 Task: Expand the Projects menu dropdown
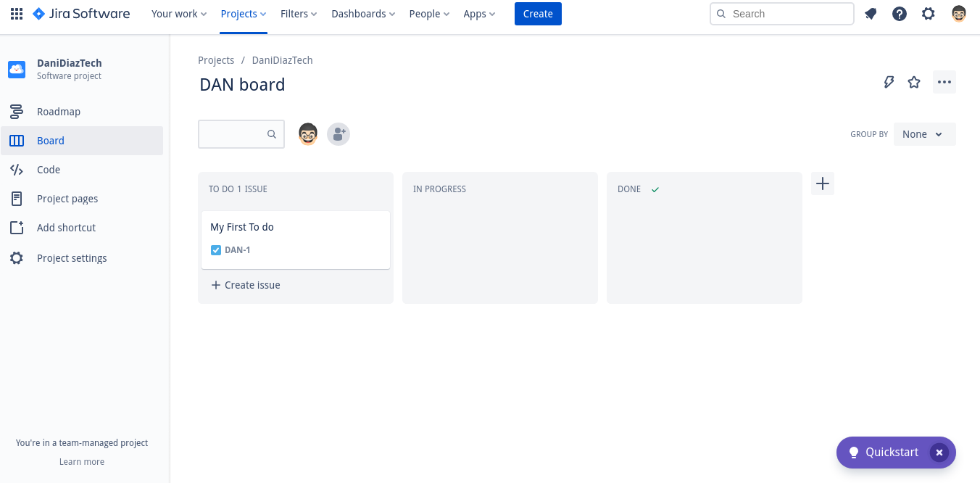[242, 13]
